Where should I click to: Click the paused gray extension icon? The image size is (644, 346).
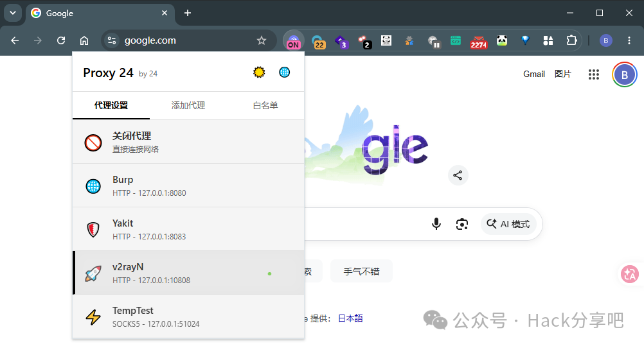click(433, 41)
